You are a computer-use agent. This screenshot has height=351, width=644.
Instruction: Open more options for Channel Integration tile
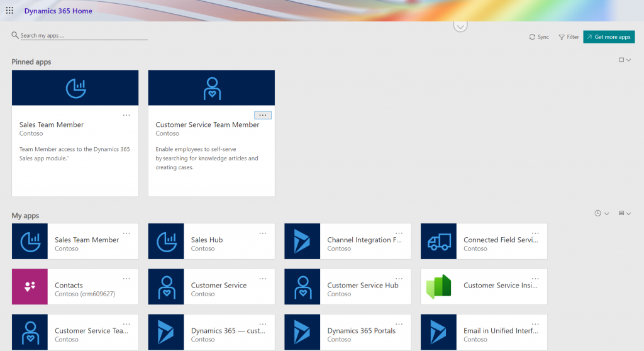click(x=399, y=233)
